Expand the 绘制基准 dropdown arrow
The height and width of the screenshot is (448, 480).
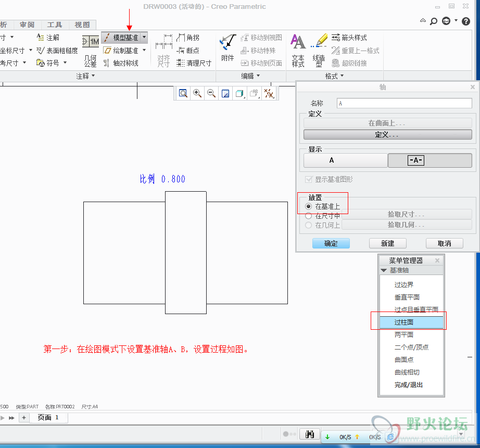pyautogui.click(x=144, y=50)
